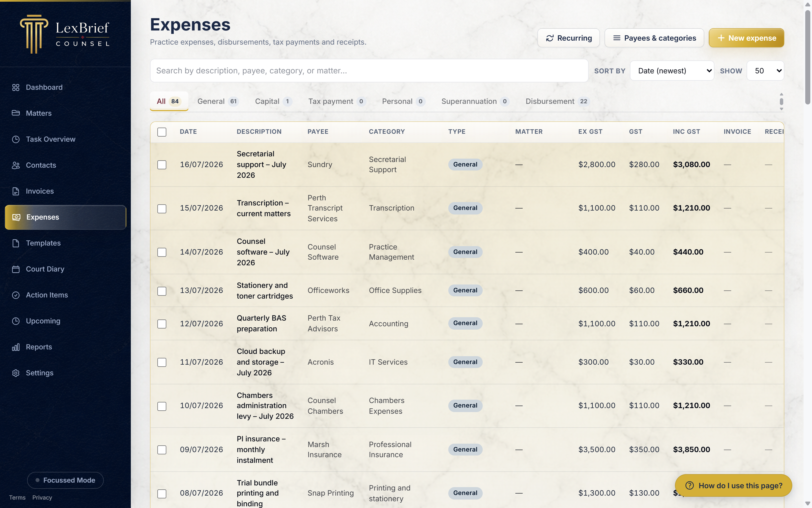Image resolution: width=812 pixels, height=508 pixels.
Task: Check the Stationery and toner cartridges checkbox
Action: [x=162, y=291]
